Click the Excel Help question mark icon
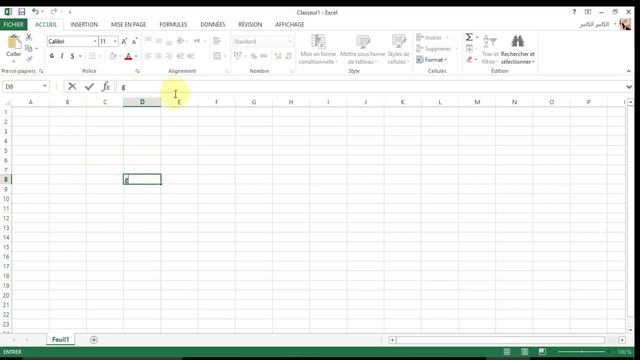This screenshot has height=360, width=640. 574,12
